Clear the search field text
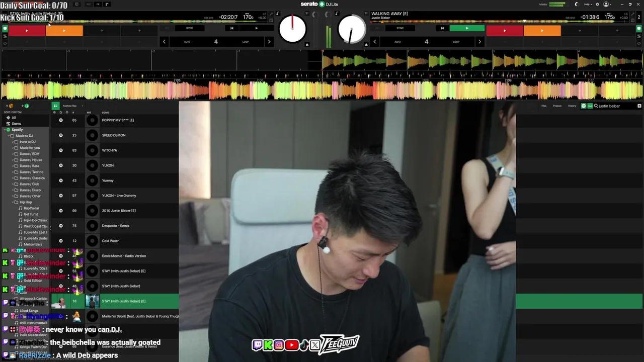Image resolution: width=644 pixels, height=362 pixels. (639, 106)
